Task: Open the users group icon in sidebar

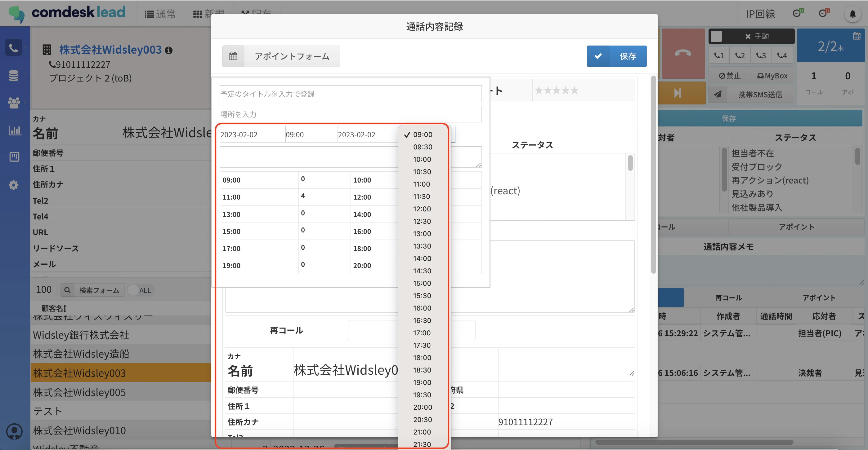Action: tap(13, 103)
